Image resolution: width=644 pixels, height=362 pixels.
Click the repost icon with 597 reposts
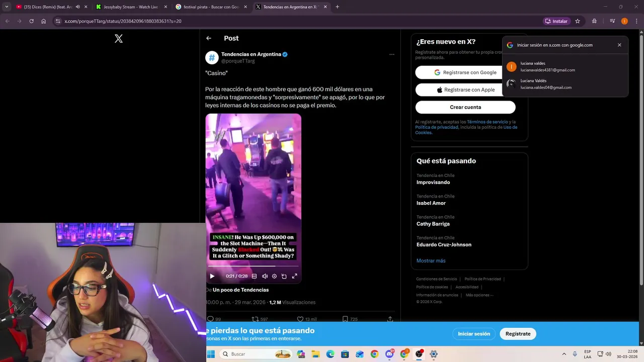(255, 319)
